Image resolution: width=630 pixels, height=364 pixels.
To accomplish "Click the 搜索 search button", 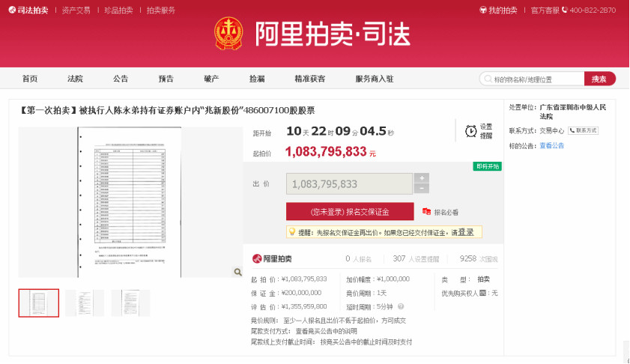I will click(599, 79).
